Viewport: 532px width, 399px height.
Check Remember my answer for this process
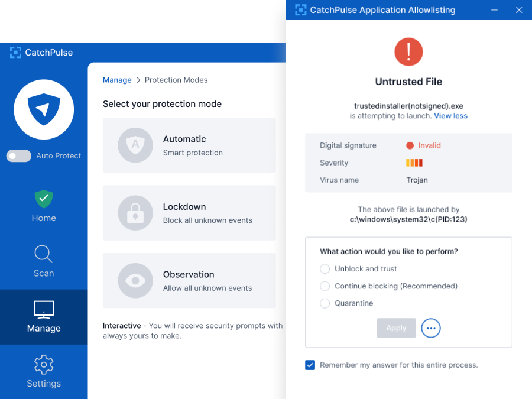click(x=310, y=365)
